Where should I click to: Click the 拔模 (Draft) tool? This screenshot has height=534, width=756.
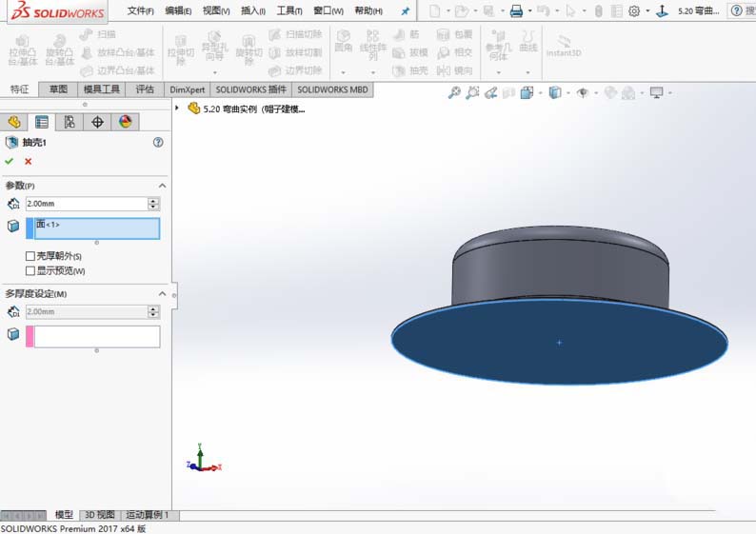[409, 52]
